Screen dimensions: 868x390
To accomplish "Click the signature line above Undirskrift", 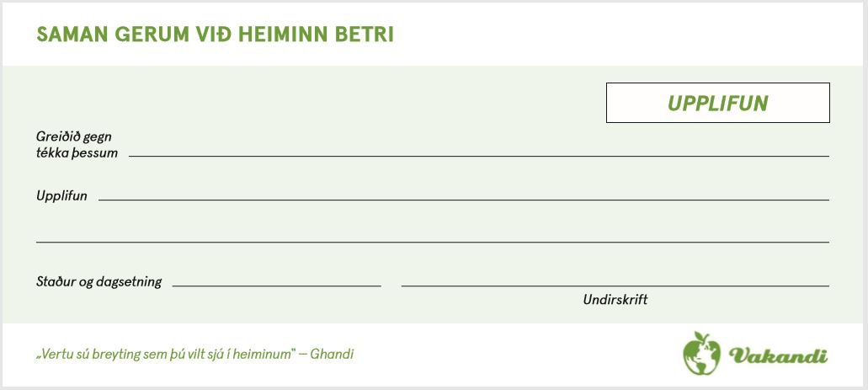I will coord(615,286).
